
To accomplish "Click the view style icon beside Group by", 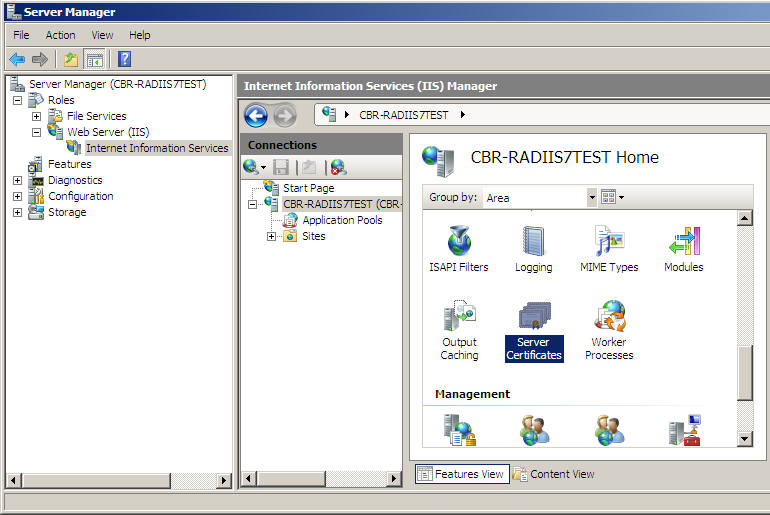I will [608, 197].
